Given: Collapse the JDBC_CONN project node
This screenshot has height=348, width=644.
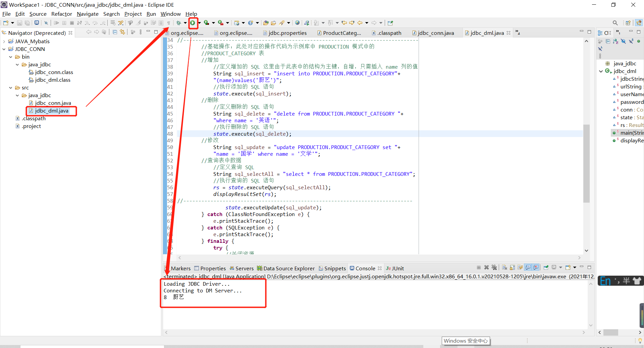Looking at the screenshot, I should [4, 49].
